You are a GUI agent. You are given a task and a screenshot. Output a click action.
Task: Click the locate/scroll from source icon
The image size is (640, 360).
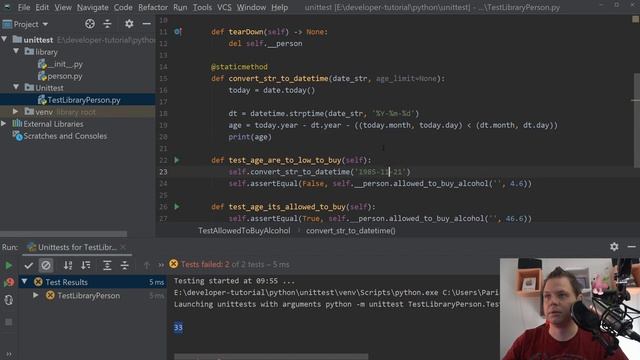point(90,24)
